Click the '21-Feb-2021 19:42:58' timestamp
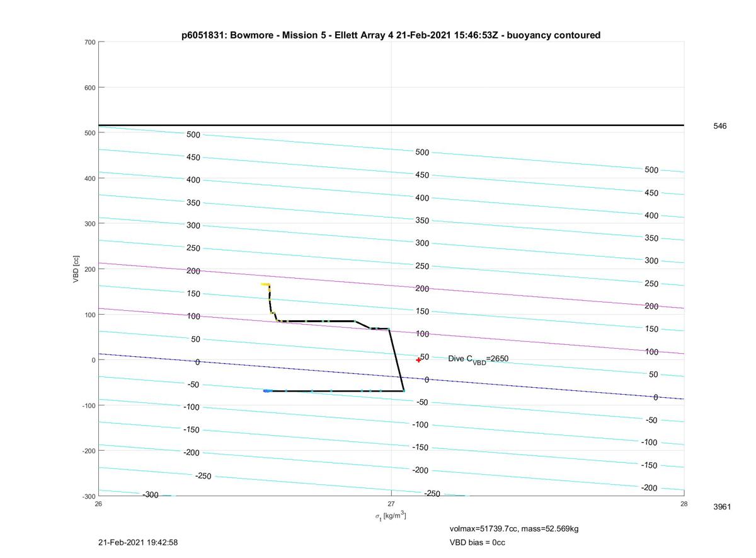The image size is (756, 558). (x=138, y=542)
